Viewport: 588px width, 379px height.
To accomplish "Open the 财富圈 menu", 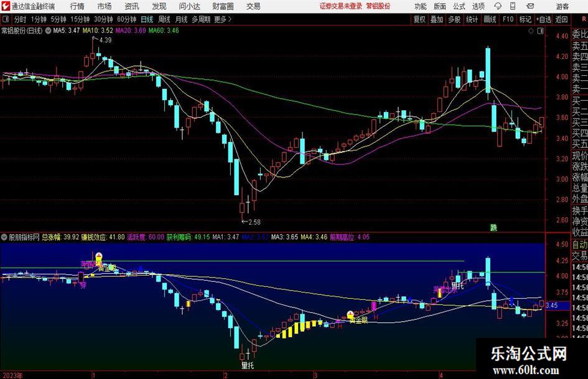I will 223,6.
